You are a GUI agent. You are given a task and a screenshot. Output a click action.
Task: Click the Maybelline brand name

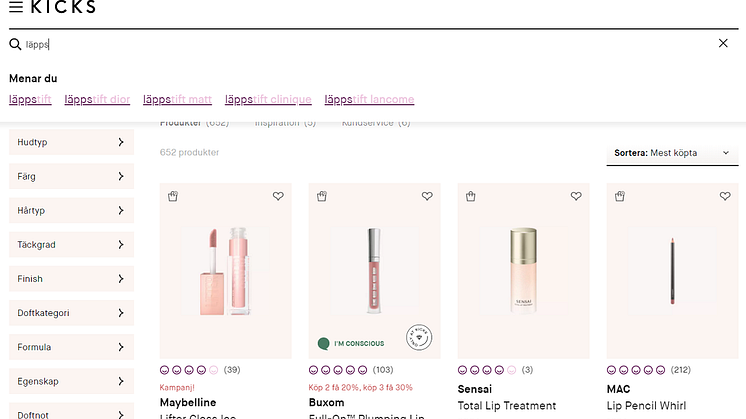click(x=188, y=402)
